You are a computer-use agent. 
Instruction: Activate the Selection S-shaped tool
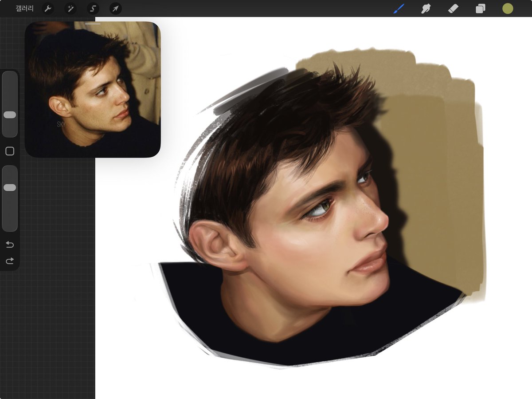click(93, 8)
